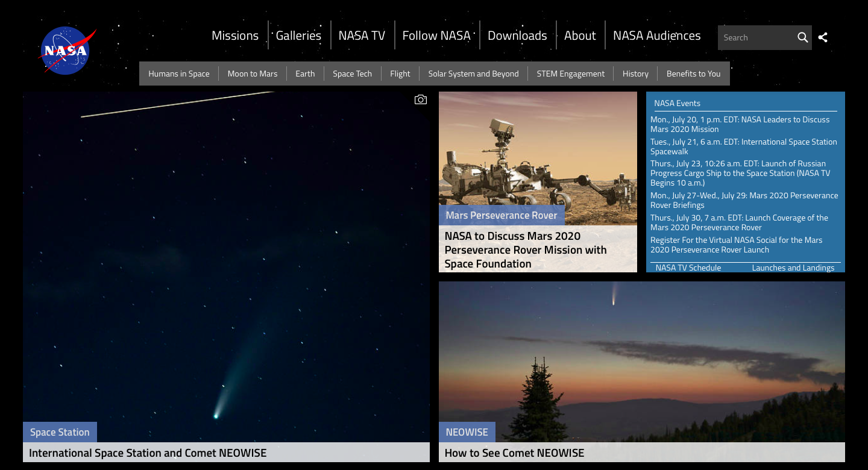Go to NASA TV
The image size is (868, 470).
pyautogui.click(x=362, y=36)
